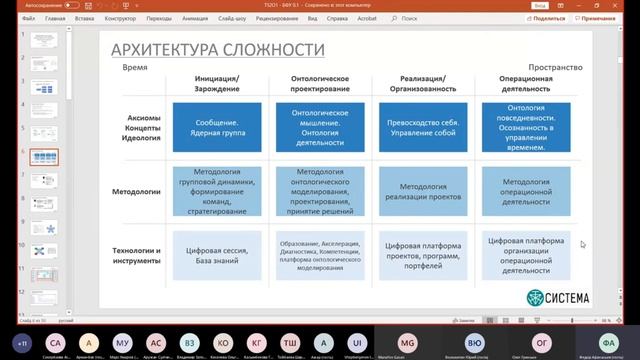Click the Undo arrow in quick access toolbar
Viewport: 640px width, 360px height.
(x=100, y=6)
